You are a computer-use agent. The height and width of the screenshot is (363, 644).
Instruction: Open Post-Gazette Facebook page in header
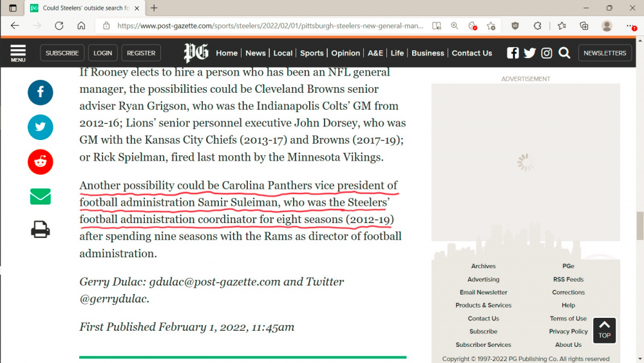[513, 53]
